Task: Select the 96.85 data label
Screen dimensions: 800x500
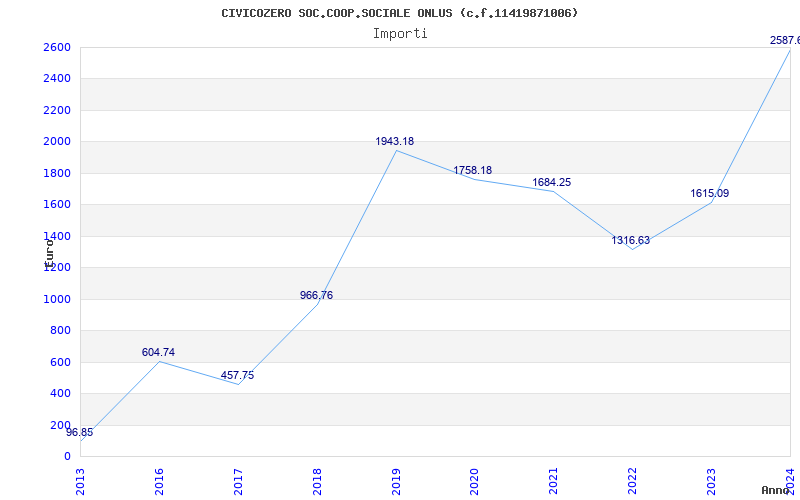Action: tap(80, 433)
